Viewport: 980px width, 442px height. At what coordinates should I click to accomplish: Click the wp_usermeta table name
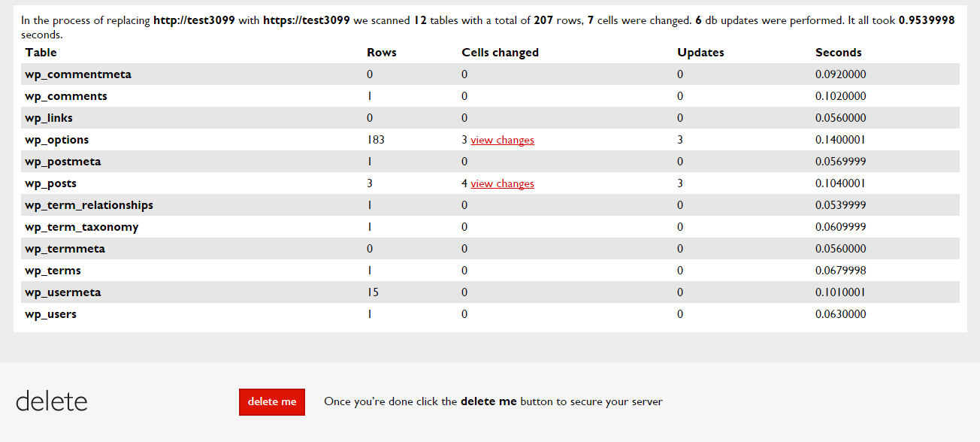pyautogui.click(x=63, y=292)
